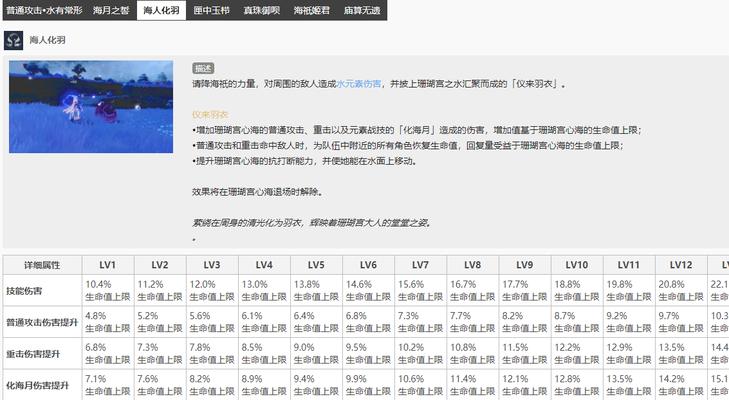Click the 4.8% cell in 普通攻击伤害提升 row

[108, 322]
